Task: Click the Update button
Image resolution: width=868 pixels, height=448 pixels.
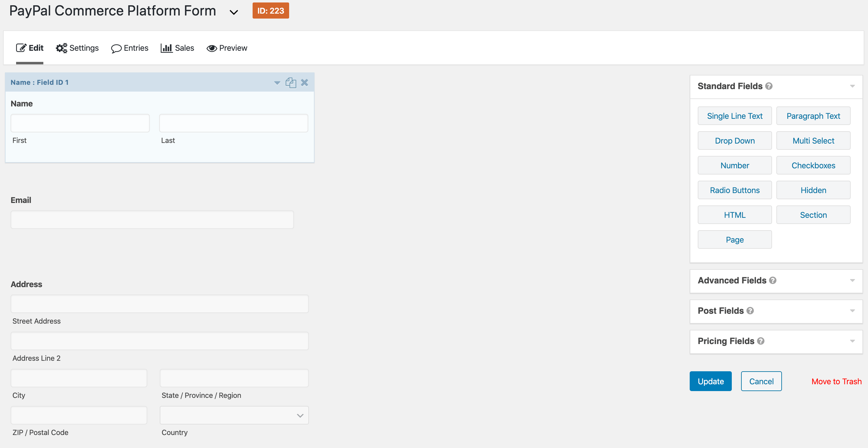Action: coord(710,381)
